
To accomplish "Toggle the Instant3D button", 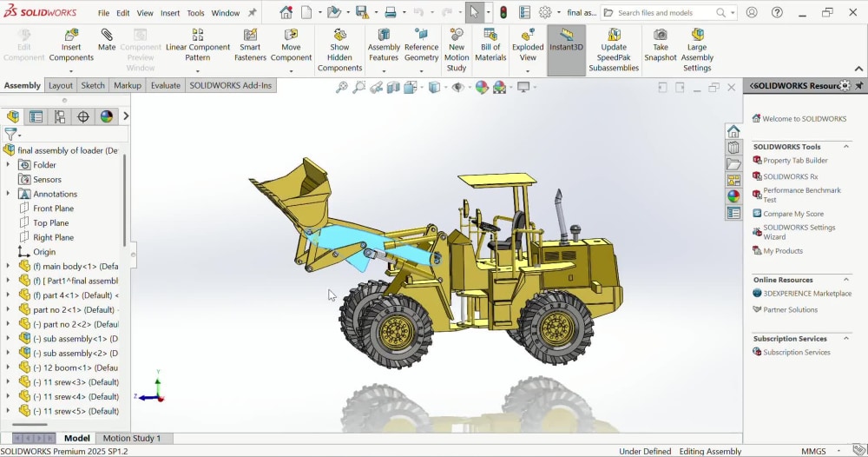I will point(566,50).
